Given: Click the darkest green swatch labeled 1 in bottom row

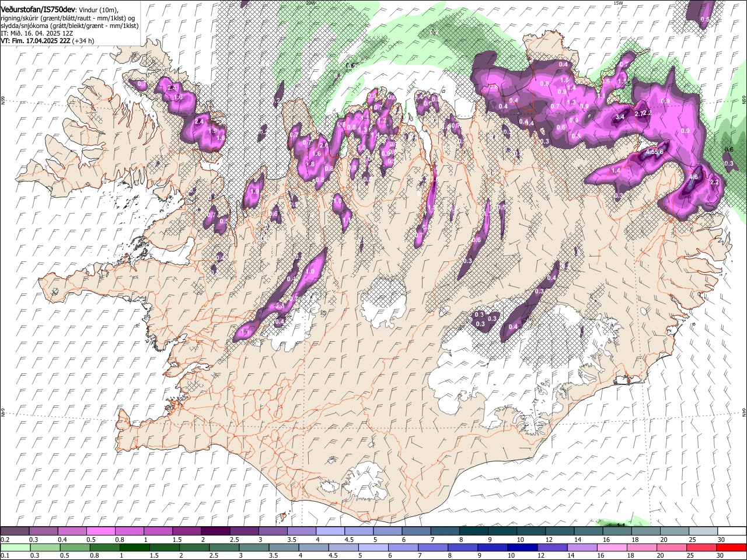Looking at the screenshot, I should 135,547.
